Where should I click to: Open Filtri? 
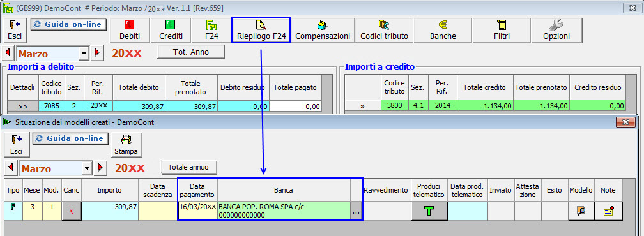[502, 31]
